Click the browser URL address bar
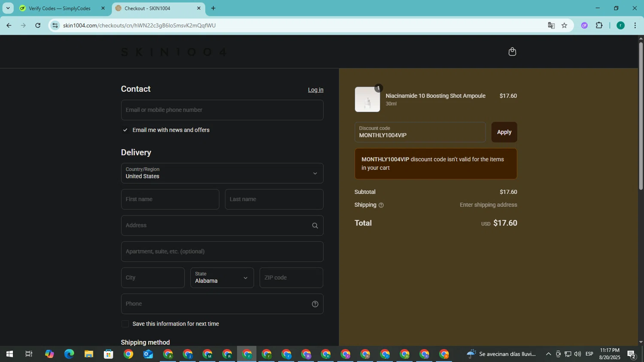Image resolution: width=644 pixels, height=362 pixels. [301, 25]
